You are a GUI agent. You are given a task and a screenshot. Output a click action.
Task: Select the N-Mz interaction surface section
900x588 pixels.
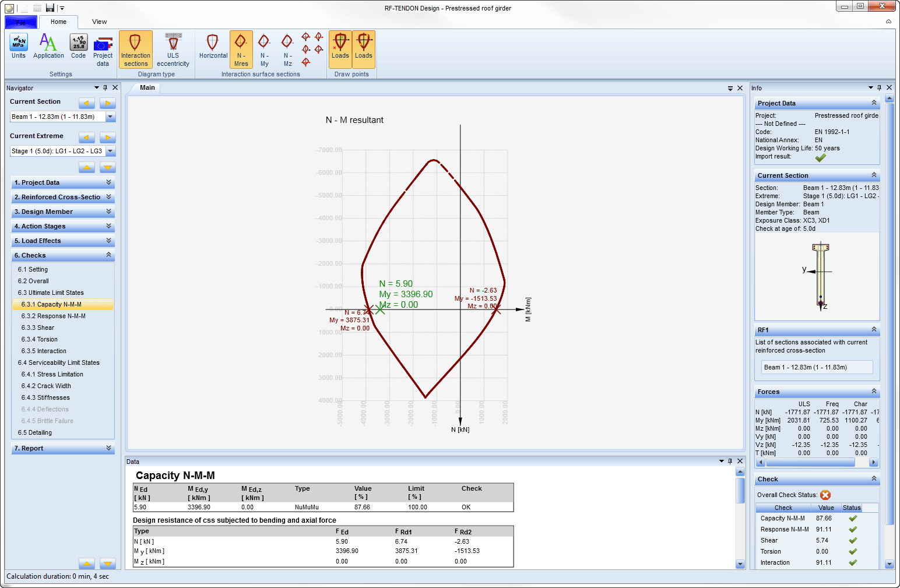(x=287, y=49)
